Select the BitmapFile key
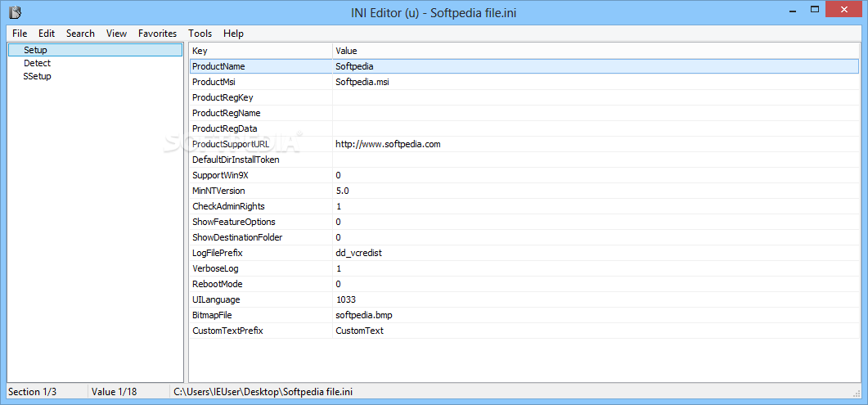 coord(211,314)
